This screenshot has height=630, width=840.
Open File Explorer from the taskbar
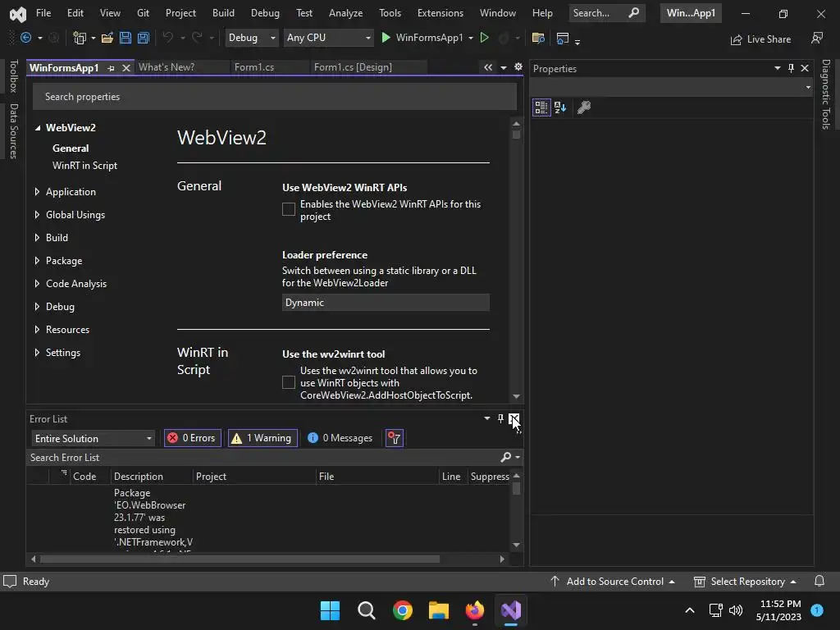(439, 610)
